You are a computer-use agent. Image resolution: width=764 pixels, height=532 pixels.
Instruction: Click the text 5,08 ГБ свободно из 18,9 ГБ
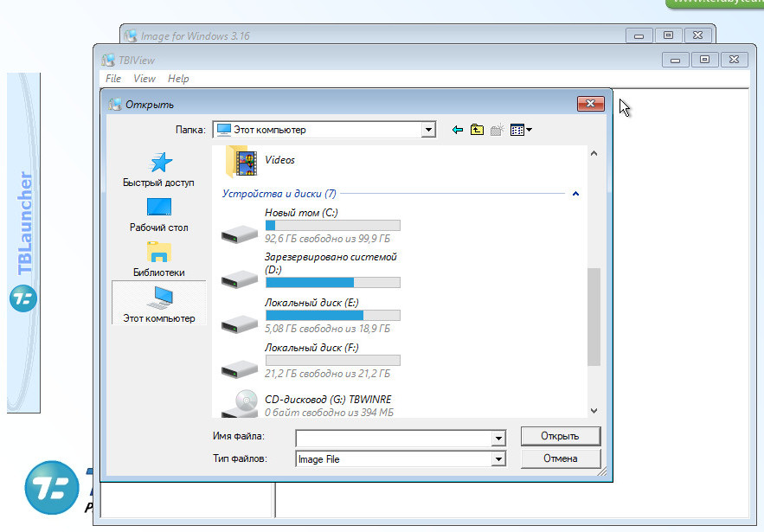click(x=327, y=329)
